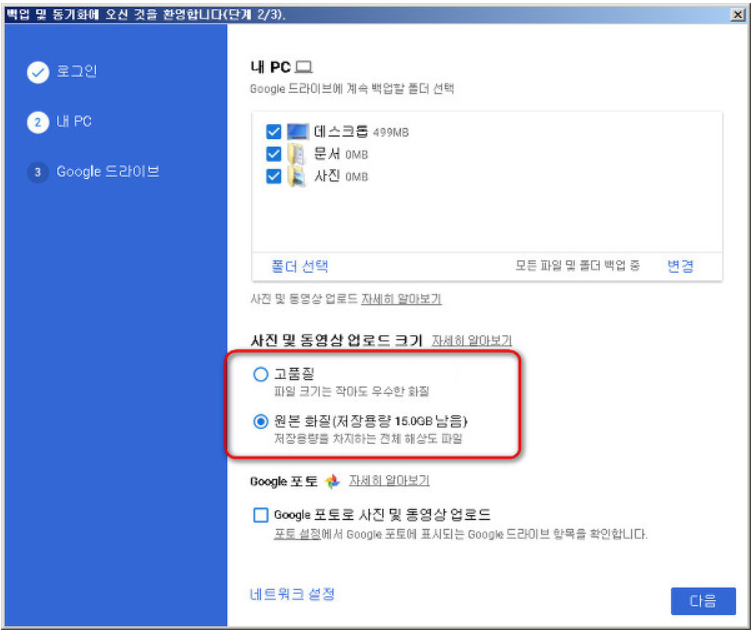The width and height of the screenshot is (755, 633).
Task: Click the 변경 link
Action: pos(680,266)
